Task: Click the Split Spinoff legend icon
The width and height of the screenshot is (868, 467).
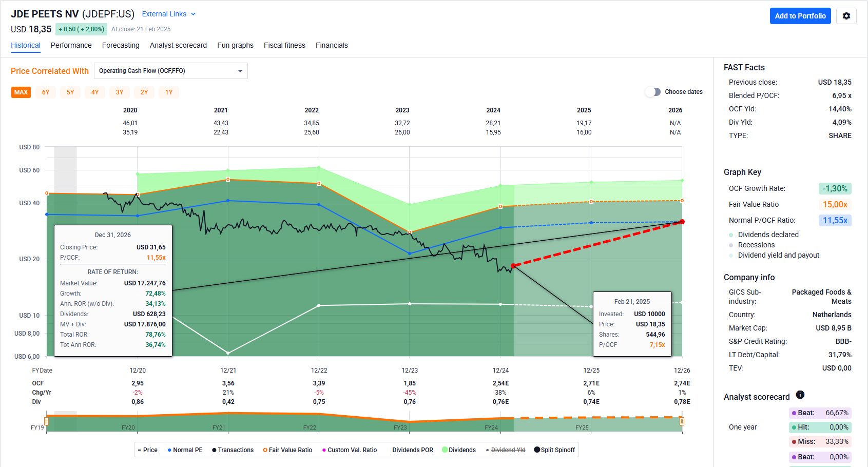Action: tap(537, 450)
